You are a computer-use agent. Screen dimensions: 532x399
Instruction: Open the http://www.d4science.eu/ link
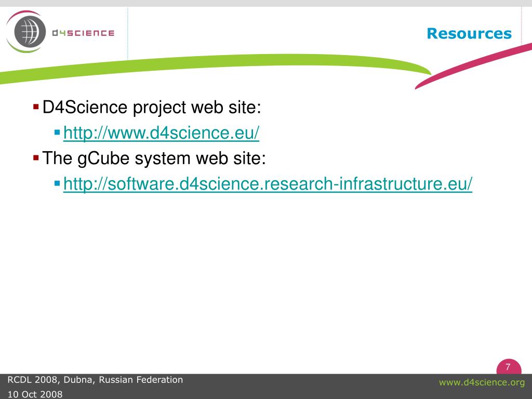(x=161, y=132)
